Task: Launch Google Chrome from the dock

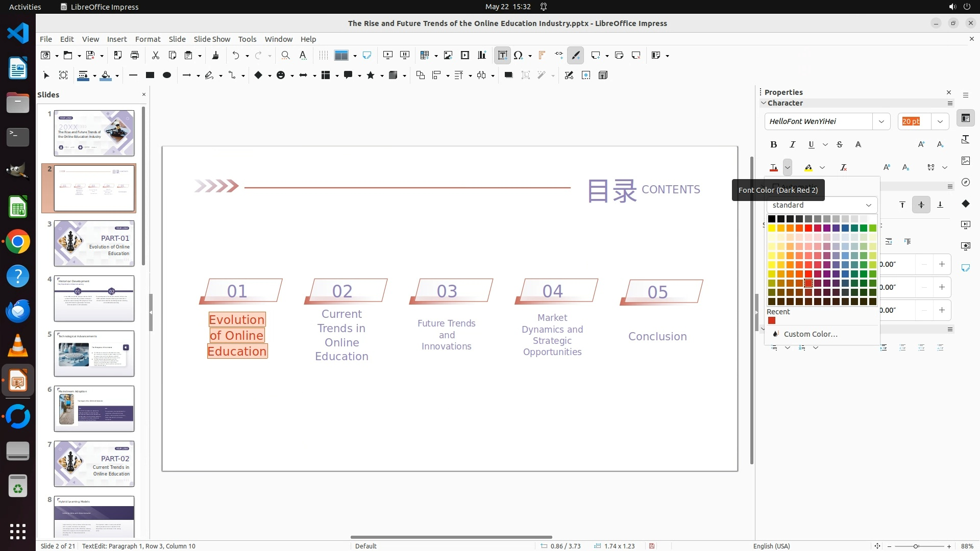Action: (17, 242)
